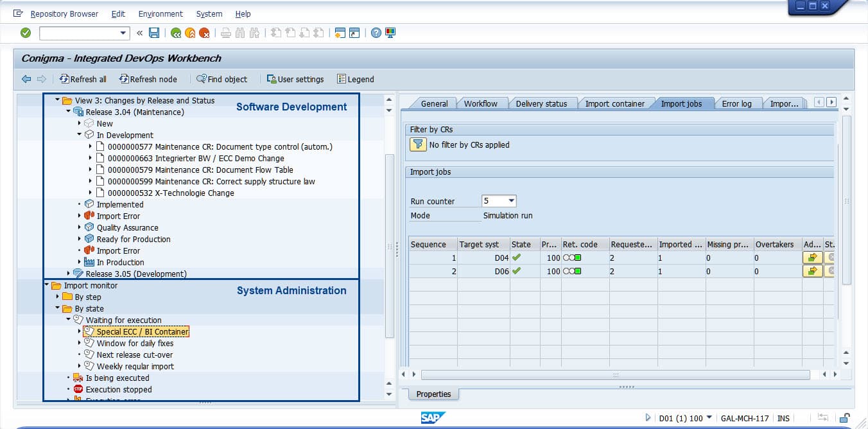Click the Find Next binoculars icon
This screenshot has height=429, width=868.
[254, 33]
